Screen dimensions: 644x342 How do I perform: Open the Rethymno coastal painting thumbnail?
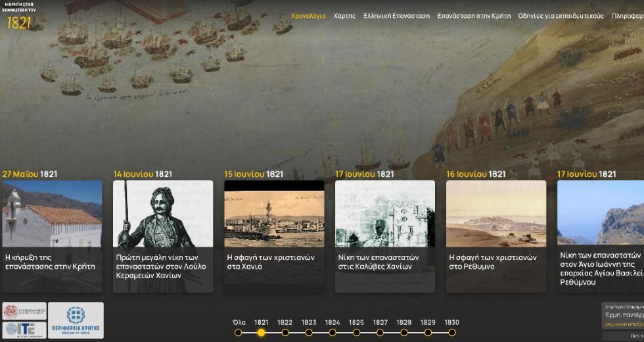[x=496, y=214]
